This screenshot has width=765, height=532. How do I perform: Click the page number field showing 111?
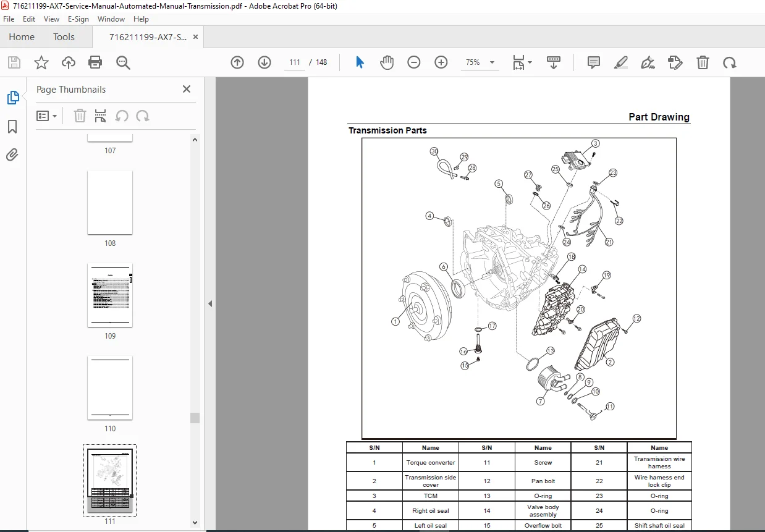click(294, 62)
